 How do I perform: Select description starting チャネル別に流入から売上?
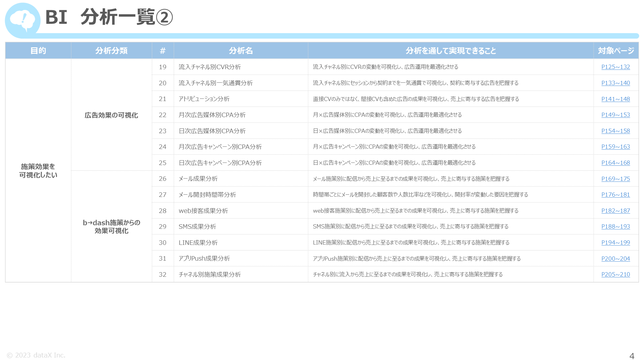(408, 274)
